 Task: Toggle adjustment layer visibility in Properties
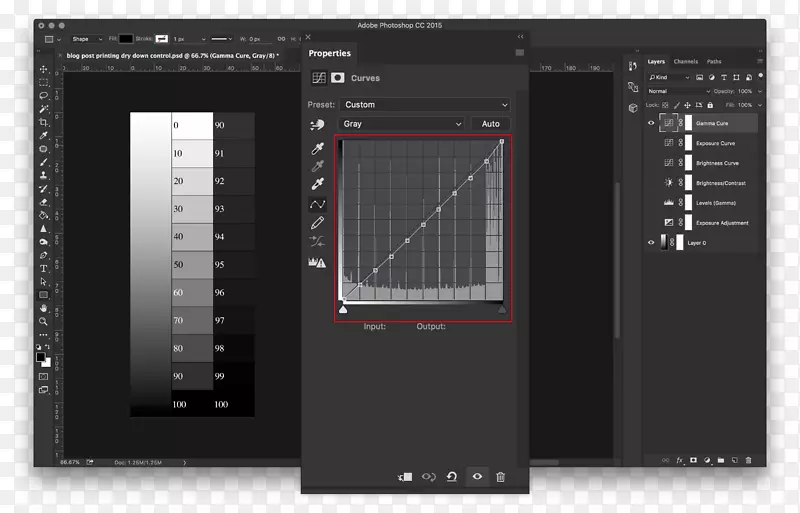point(477,476)
